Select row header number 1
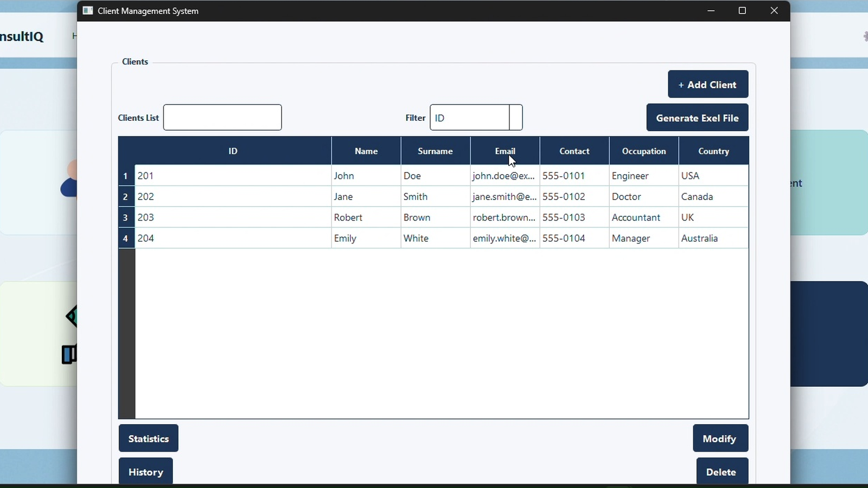 click(x=126, y=176)
